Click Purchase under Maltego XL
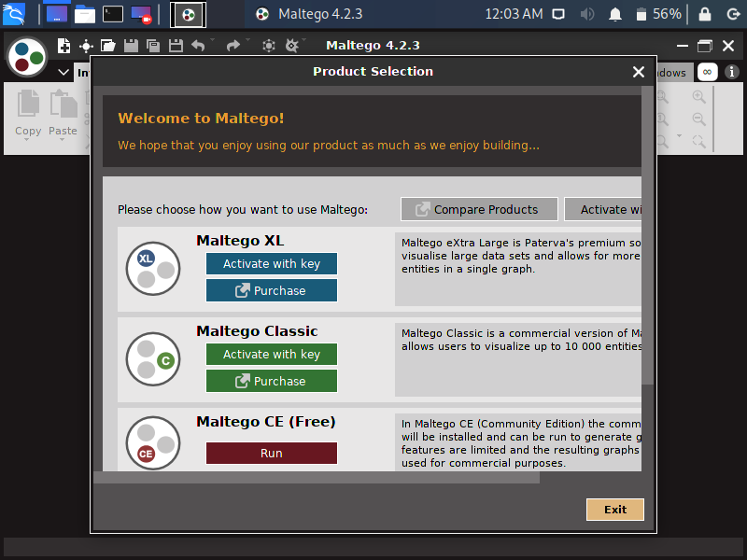The width and height of the screenshot is (747, 560). (x=272, y=290)
